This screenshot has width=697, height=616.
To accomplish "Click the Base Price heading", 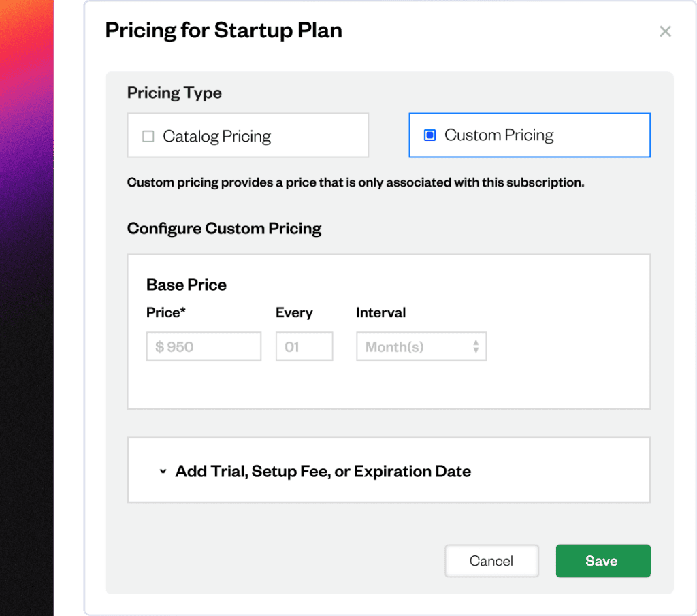I will (x=187, y=285).
